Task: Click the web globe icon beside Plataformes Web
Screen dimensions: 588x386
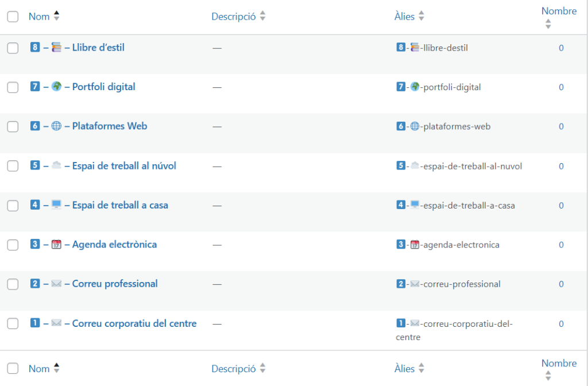Action: click(x=56, y=126)
